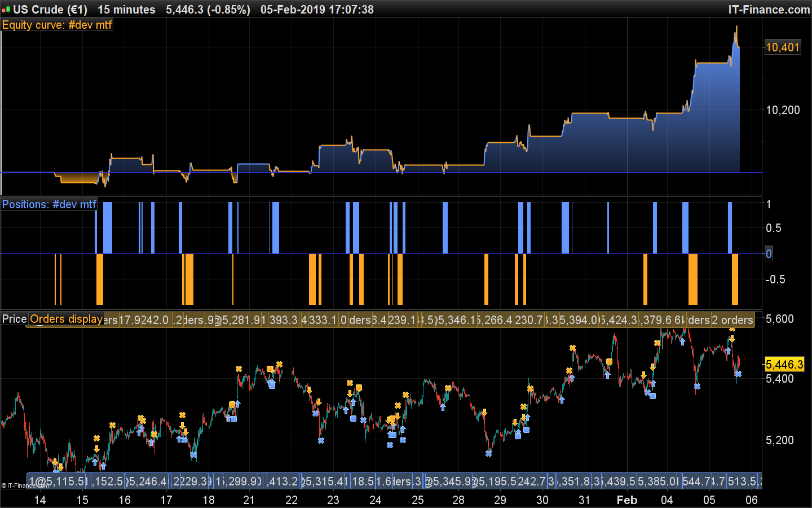Click the 10,401 equity value label
Viewport: 812px width, 508px height.
tap(782, 47)
